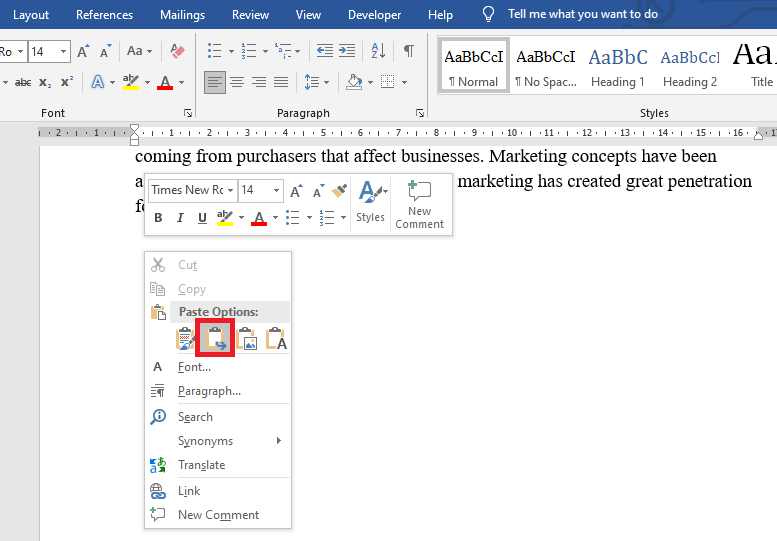Click ribbon Bullets list icon
The image size is (777, 541).
pyautogui.click(x=215, y=51)
